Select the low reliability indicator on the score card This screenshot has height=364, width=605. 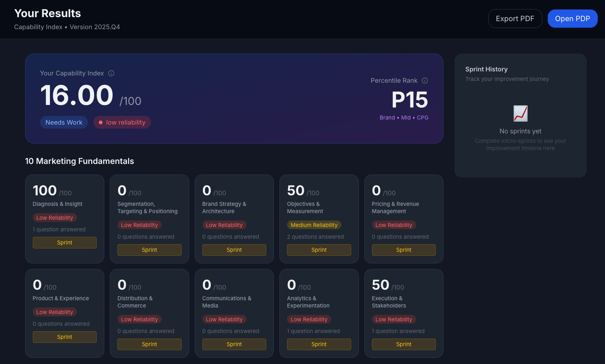pos(122,122)
